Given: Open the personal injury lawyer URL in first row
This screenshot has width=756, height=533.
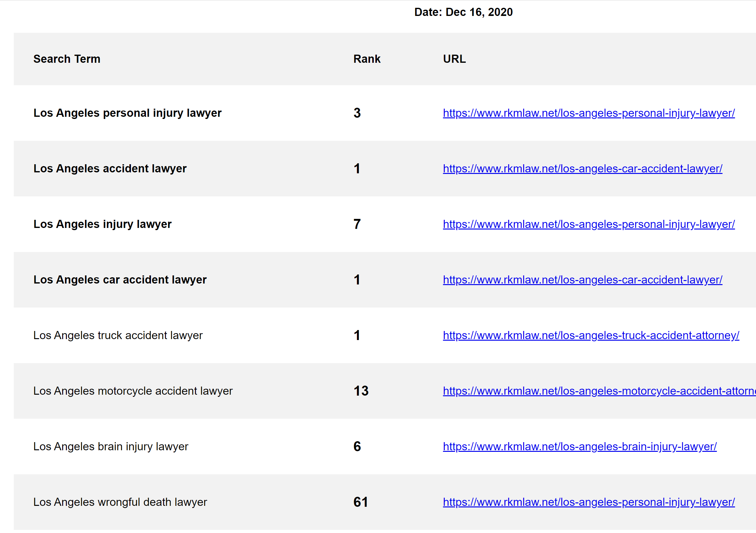Looking at the screenshot, I should tap(589, 113).
